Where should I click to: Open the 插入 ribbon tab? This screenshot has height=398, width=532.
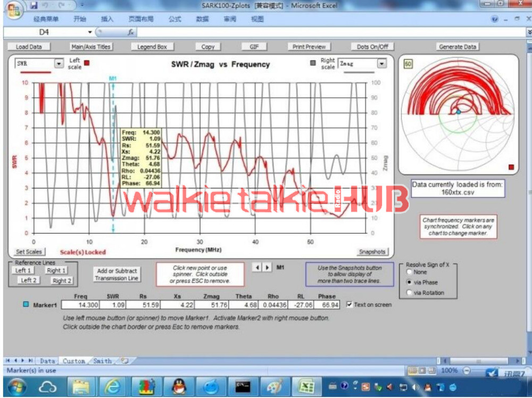click(x=107, y=19)
